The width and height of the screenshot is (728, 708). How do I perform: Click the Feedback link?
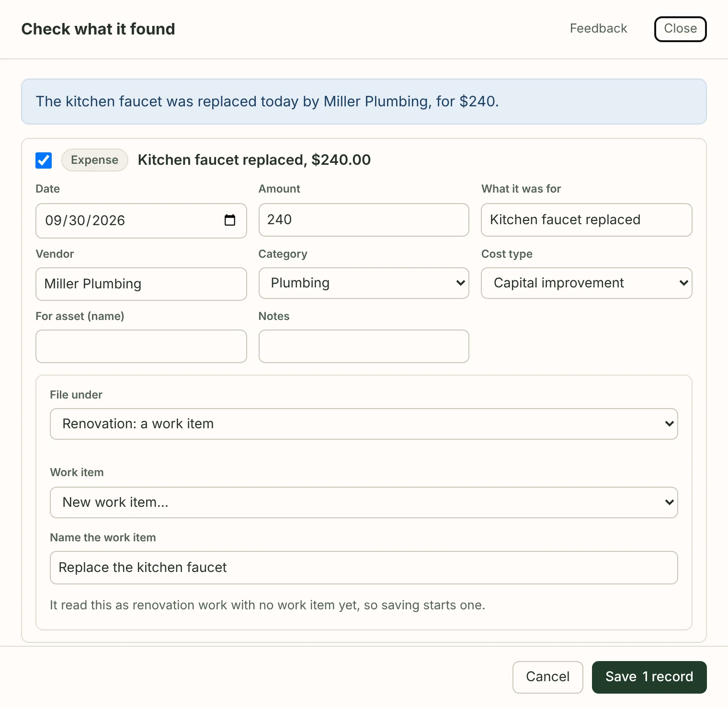(598, 29)
